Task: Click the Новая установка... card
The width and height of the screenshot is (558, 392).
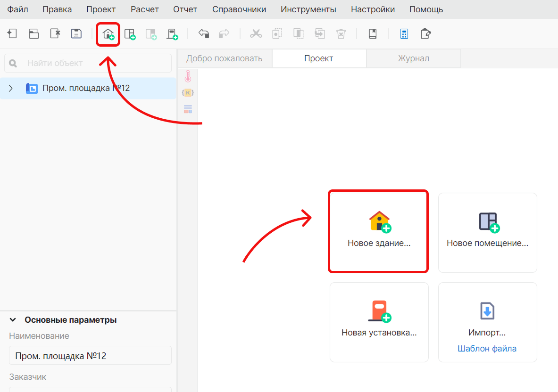Action: click(x=379, y=322)
